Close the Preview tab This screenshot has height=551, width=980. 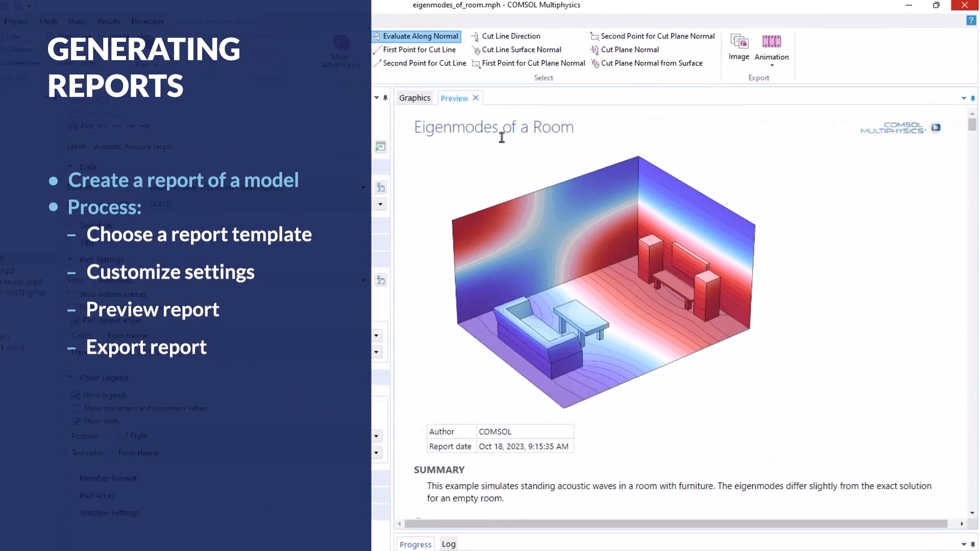[x=475, y=97]
